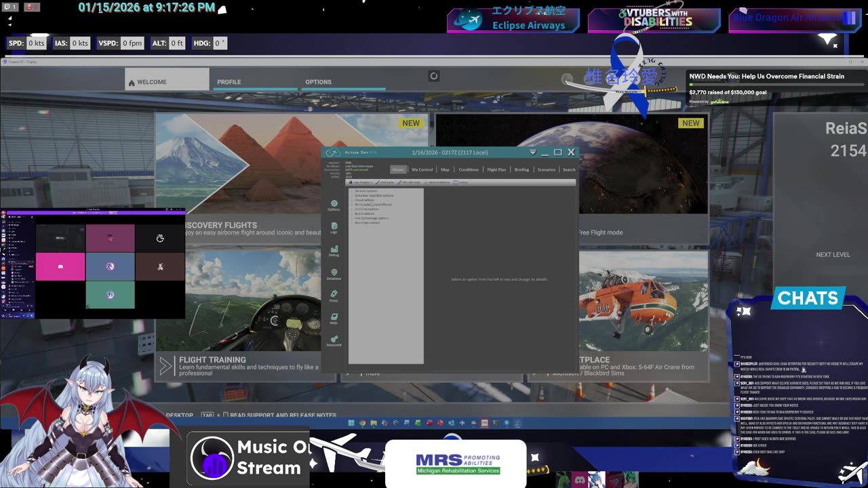Switch to the Home tab in Active Sky
This screenshot has height=488, width=868.
(x=398, y=169)
